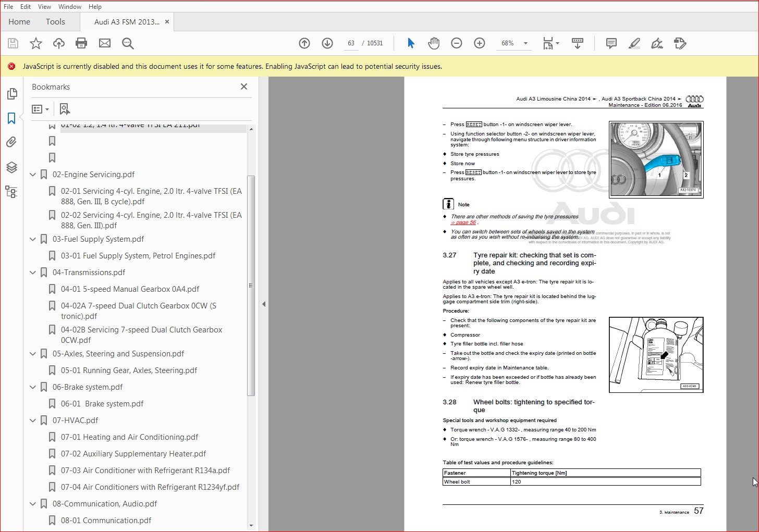Close the Audi A3 FSM document tab

point(167,22)
